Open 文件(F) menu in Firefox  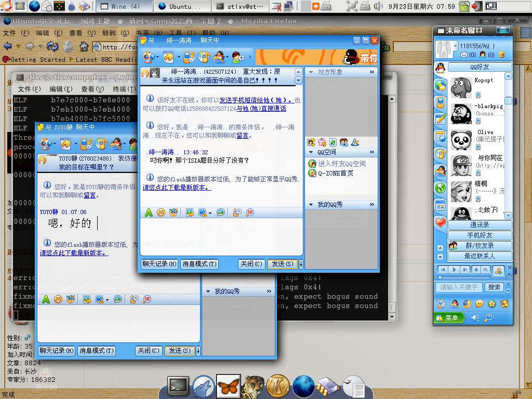pos(16,33)
